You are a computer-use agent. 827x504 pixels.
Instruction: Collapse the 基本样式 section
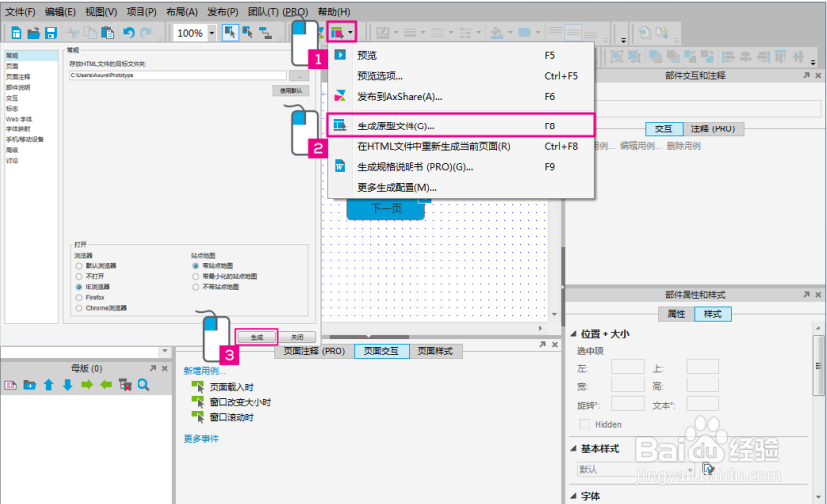coord(573,448)
